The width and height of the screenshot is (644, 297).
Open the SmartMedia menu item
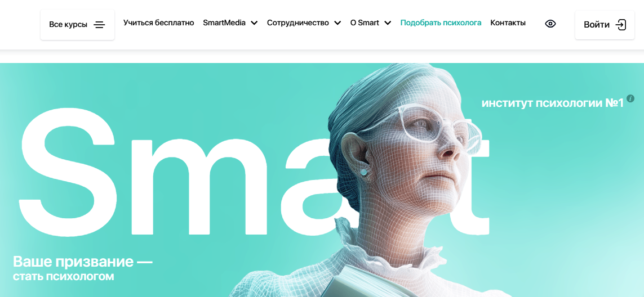pos(224,23)
